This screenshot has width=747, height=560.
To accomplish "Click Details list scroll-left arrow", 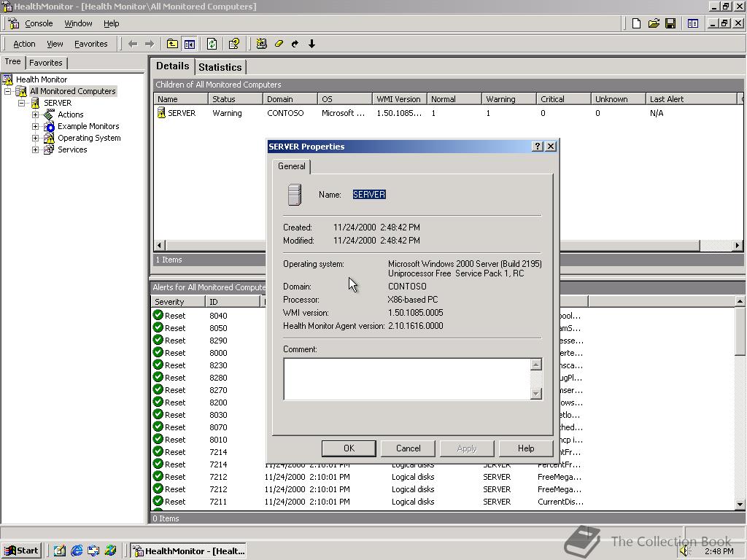I will click(160, 245).
